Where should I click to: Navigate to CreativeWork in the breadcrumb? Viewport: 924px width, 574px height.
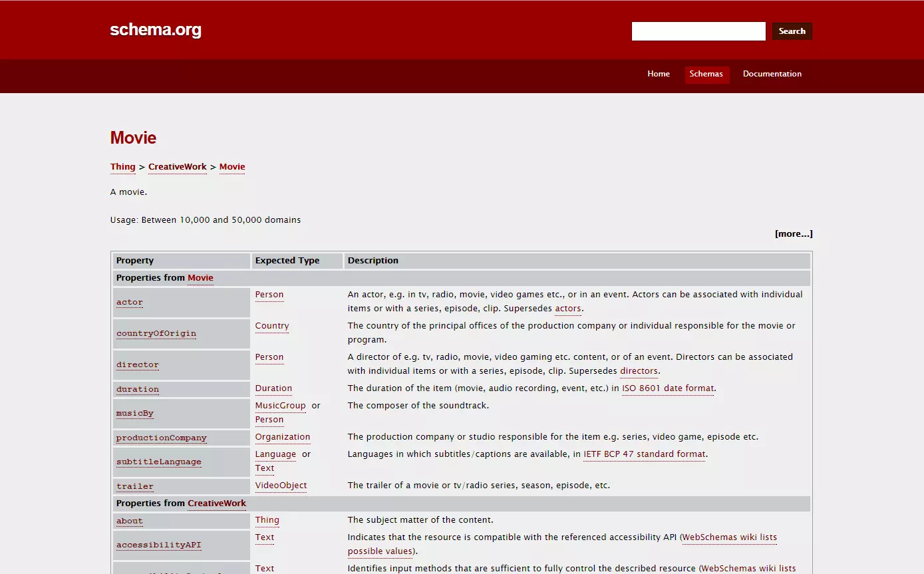point(177,167)
